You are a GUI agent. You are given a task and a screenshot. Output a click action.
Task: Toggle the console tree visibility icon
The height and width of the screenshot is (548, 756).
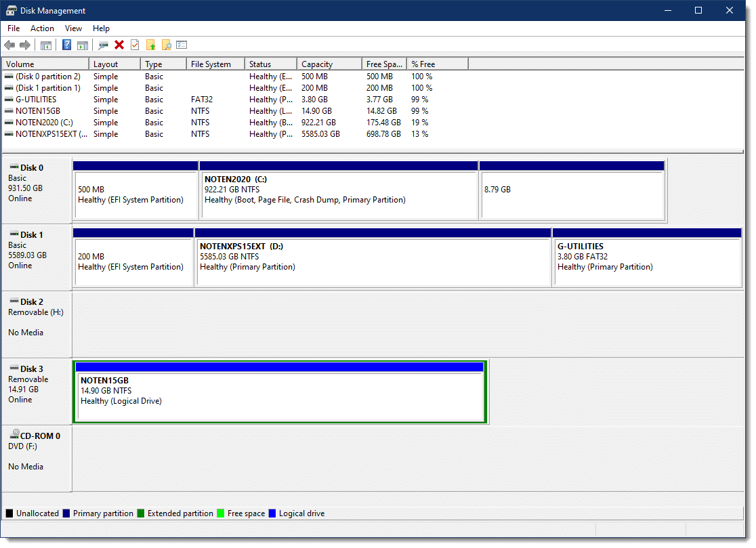click(45, 45)
